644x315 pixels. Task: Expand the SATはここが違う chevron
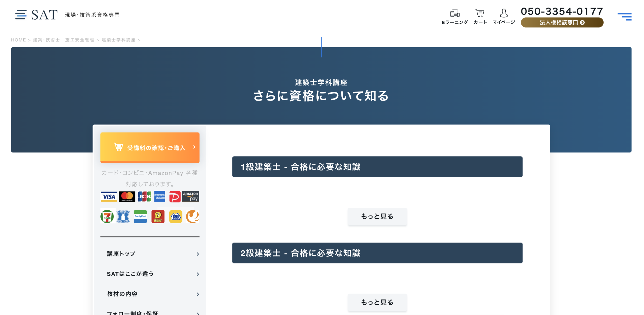click(198, 274)
